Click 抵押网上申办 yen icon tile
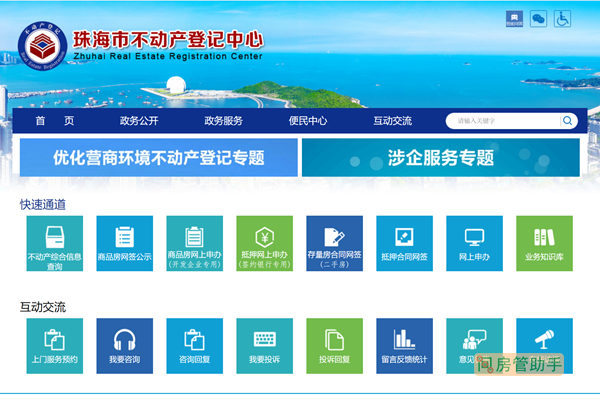Viewport: 600px width, 400px height. (x=264, y=244)
